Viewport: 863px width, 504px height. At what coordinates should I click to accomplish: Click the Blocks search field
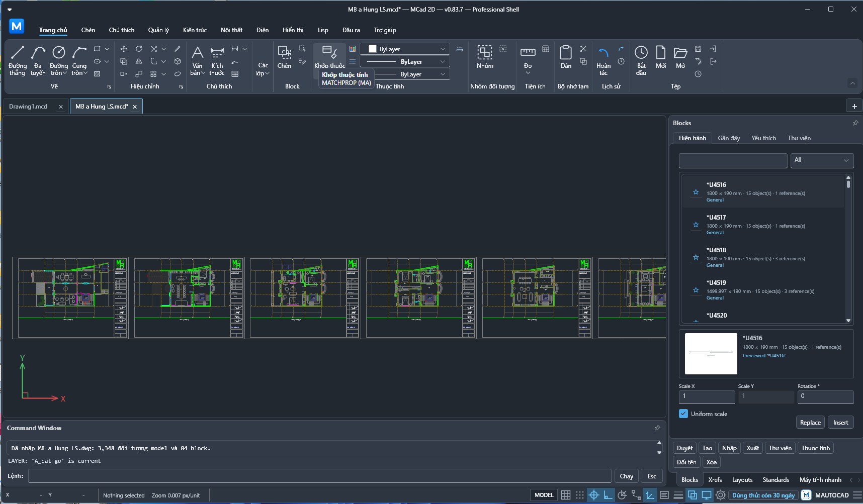(733, 160)
